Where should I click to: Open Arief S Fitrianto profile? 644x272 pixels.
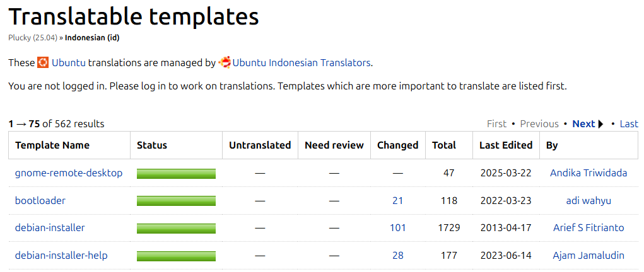coord(588,228)
